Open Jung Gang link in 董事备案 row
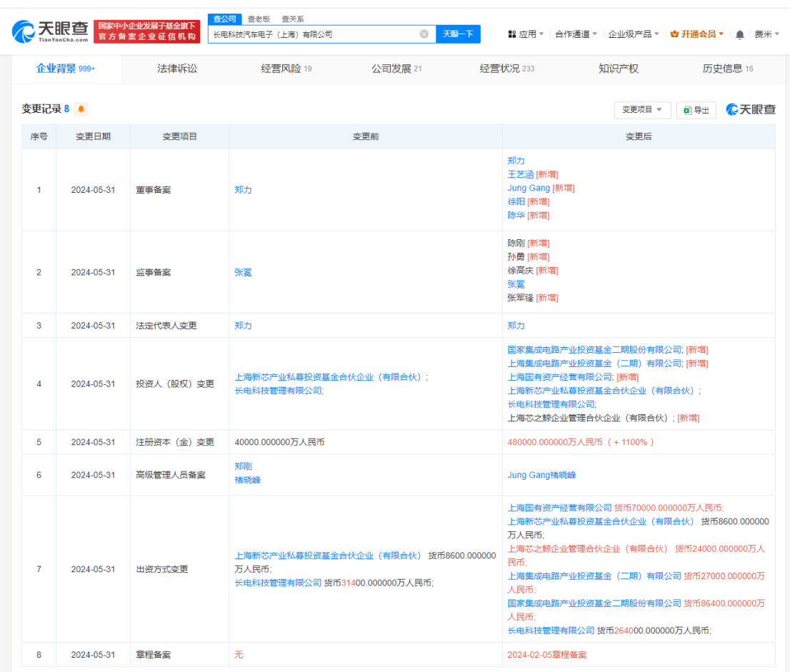Viewport: 790px width, 672px height. (x=529, y=188)
